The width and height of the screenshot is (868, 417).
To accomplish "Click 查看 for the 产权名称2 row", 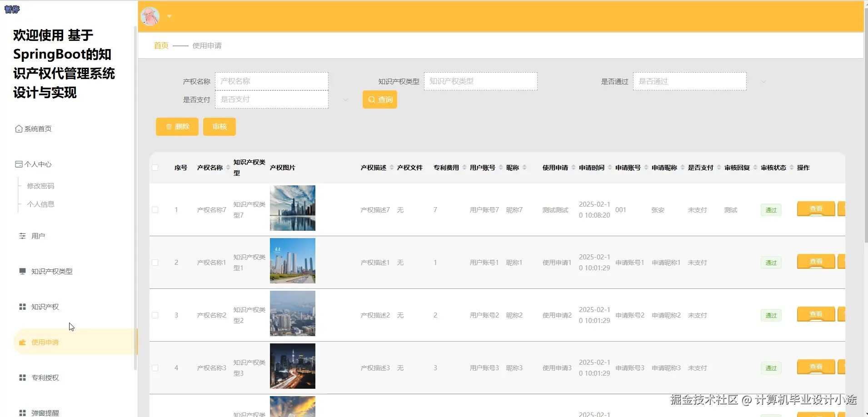I will pyautogui.click(x=816, y=314).
